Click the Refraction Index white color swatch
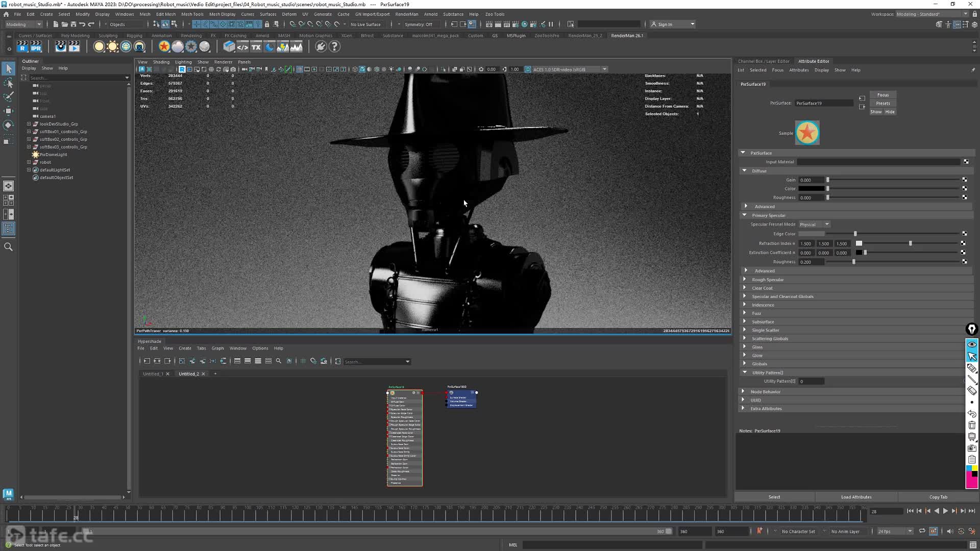This screenshot has height=551, width=980. [859, 243]
